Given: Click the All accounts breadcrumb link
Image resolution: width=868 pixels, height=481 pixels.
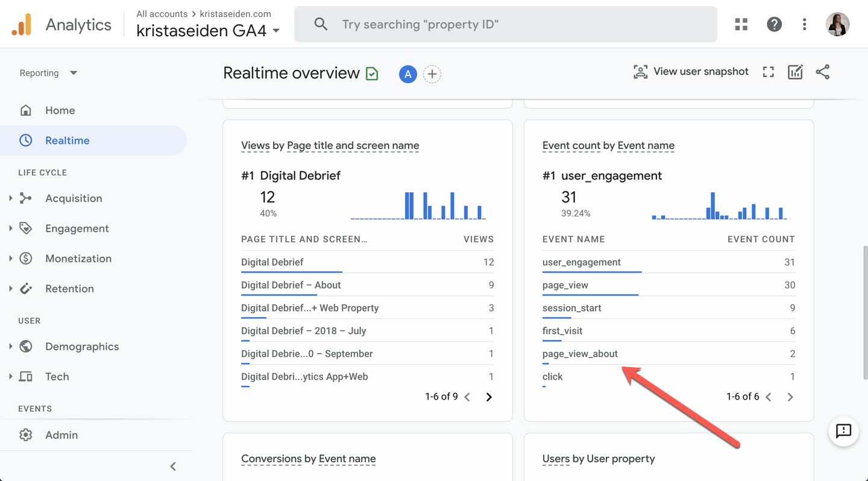Looking at the screenshot, I should (x=162, y=13).
